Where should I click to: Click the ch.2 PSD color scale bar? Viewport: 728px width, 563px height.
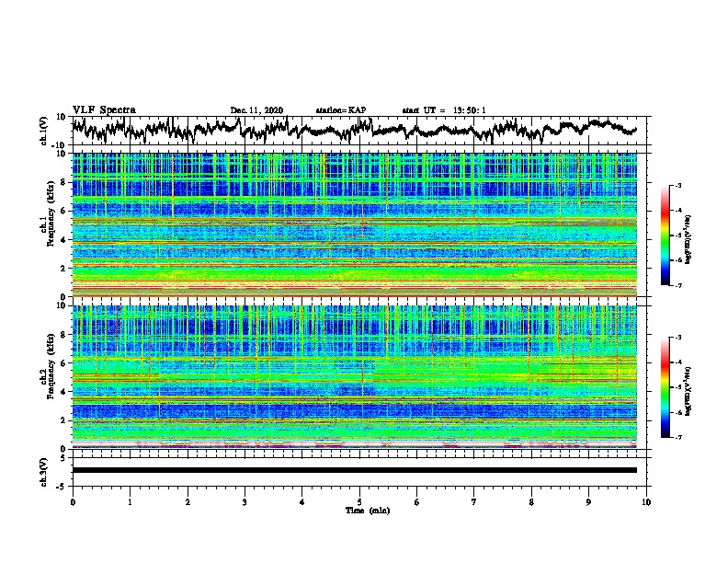point(665,387)
